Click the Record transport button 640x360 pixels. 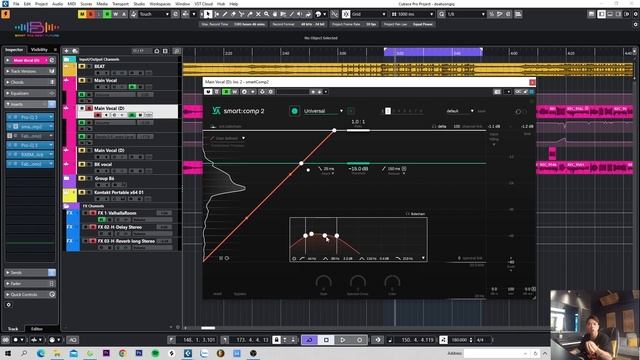[359, 340]
